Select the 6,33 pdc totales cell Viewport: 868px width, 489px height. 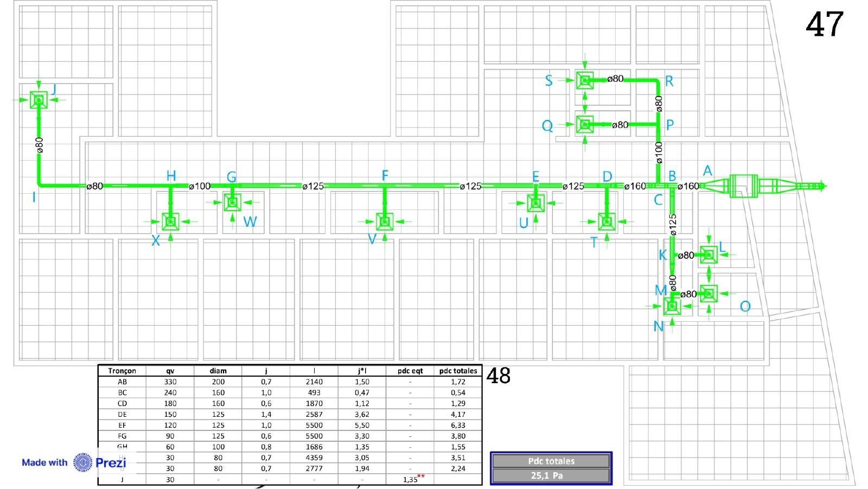point(458,425)
